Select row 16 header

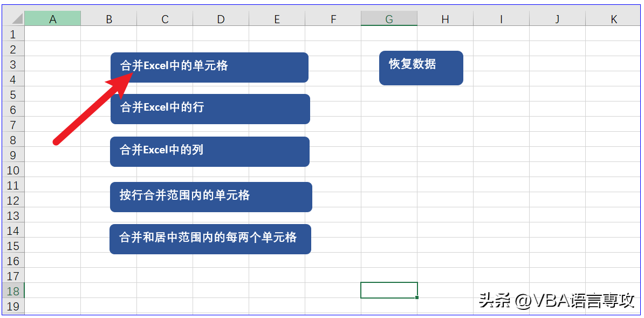13,260
